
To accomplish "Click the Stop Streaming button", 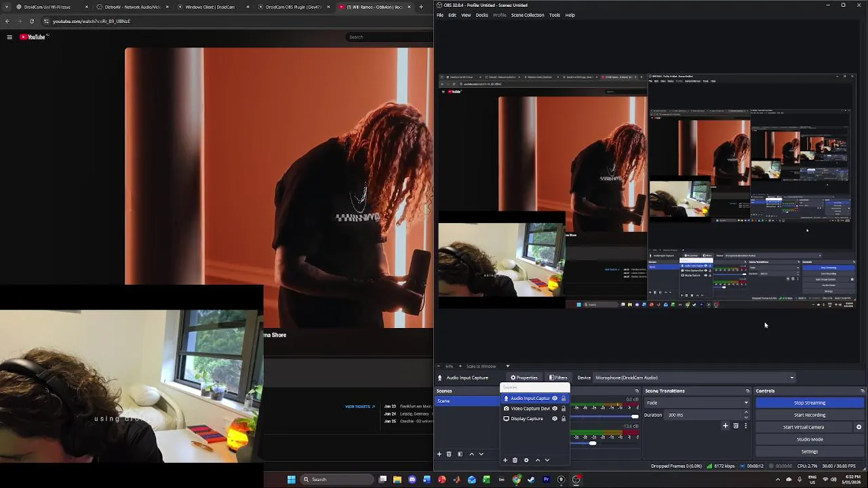I will pyautogui.click(x=810, y=403).
